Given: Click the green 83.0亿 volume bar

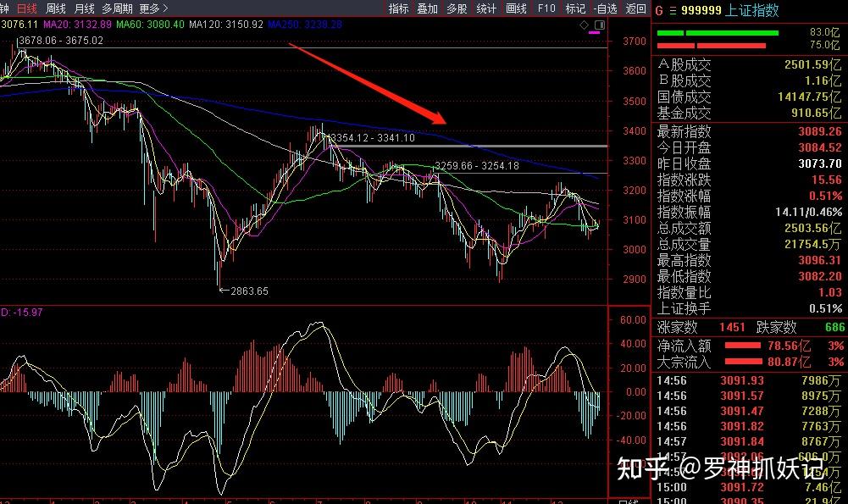Looking at the screenshot, I should (718, 33).
